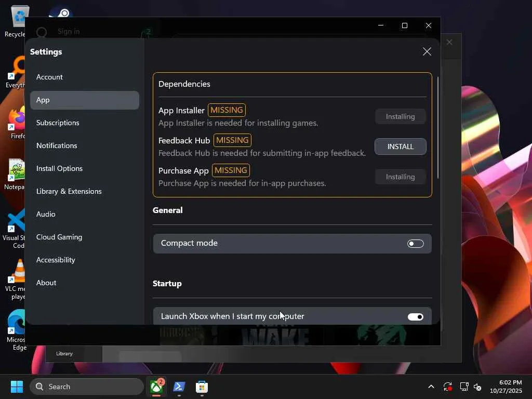Image resolution: width=532 pixels, height=399 pixels.
Task: Click the sync update tray icon
Action: [447, 387]
